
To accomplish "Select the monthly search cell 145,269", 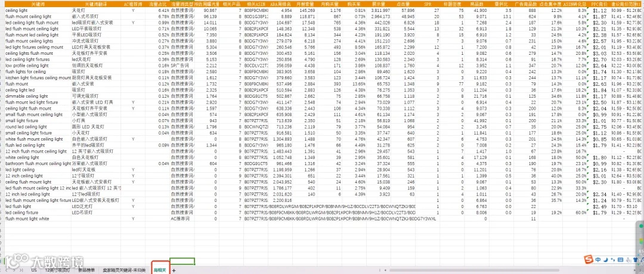I will (304, 10).
